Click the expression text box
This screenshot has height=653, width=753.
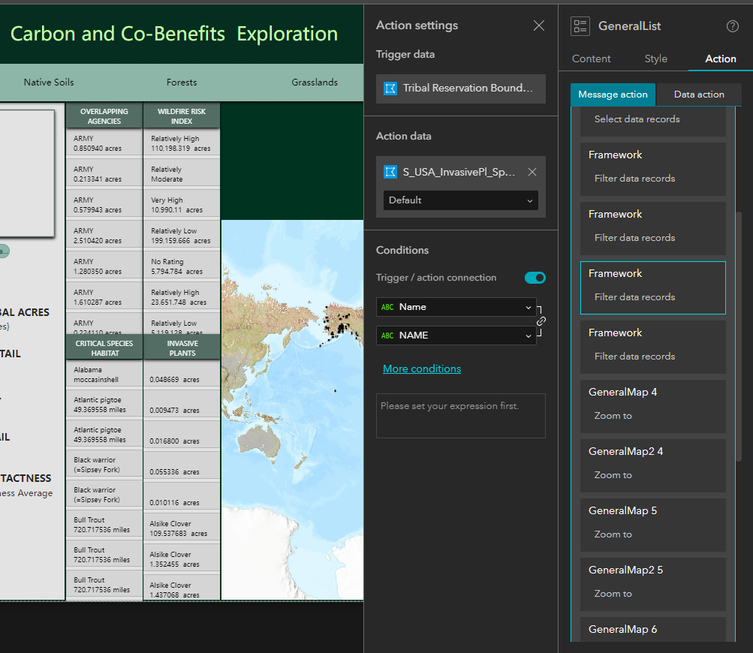pyautogui.click(x=460, y=415)
